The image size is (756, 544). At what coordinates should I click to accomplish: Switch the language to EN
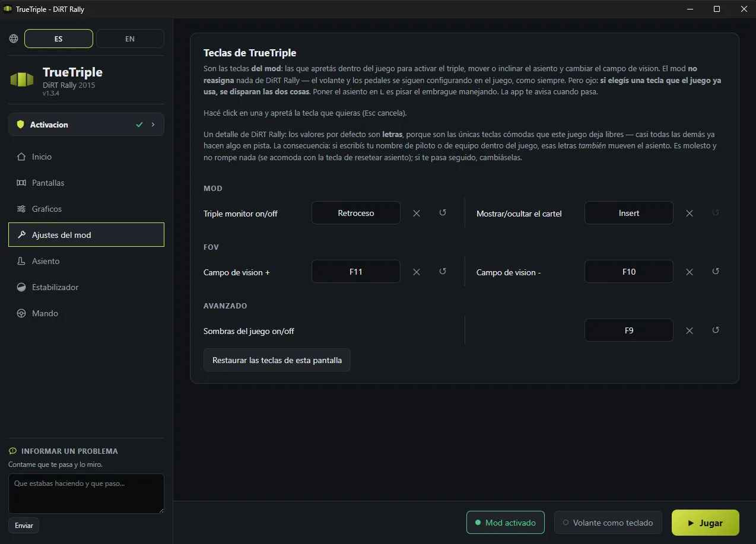coord(130,39)
